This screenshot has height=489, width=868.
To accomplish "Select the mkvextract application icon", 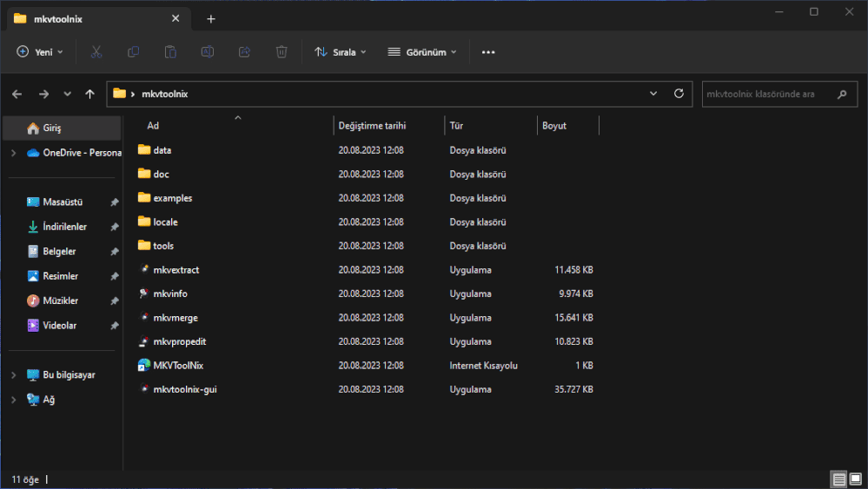I will click(144, 269).
